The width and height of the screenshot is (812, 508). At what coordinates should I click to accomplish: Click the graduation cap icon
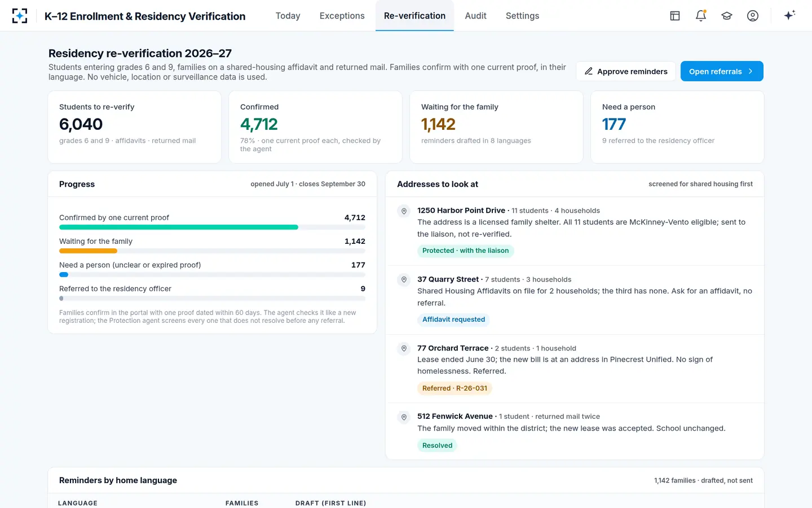(x=727, y=16)
